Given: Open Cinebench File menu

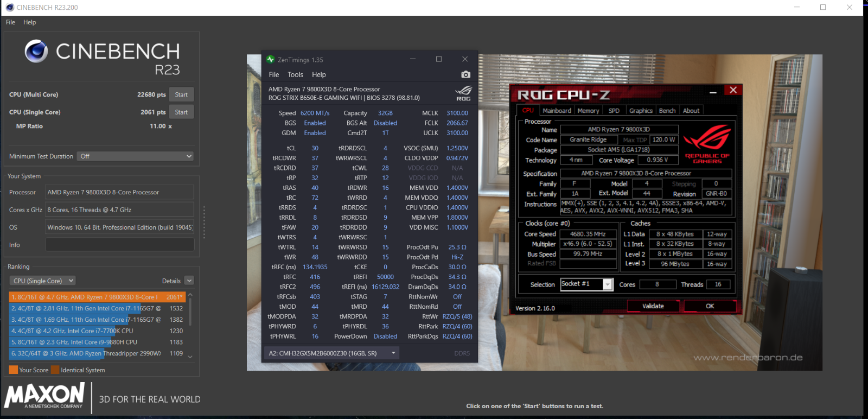Looking at the screenshot, I should tap(10, 22).
